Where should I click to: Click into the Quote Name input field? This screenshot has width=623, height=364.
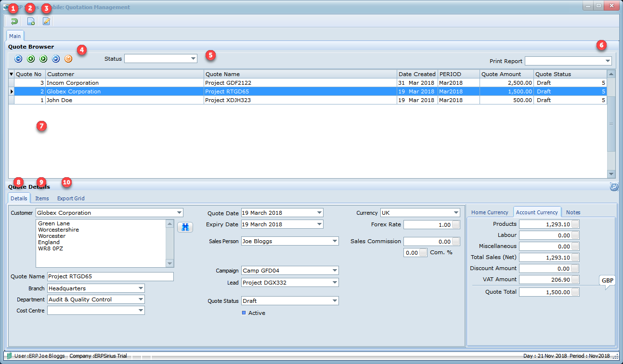tap(110, 276)
